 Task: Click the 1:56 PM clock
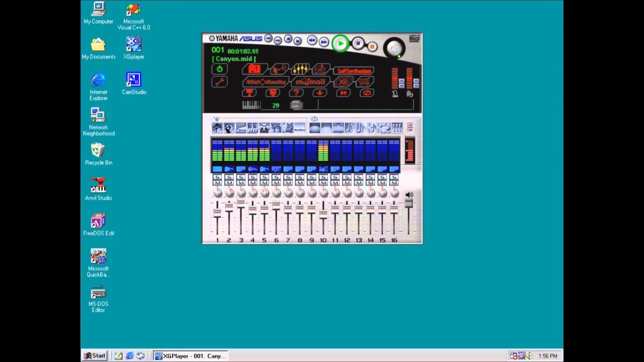click(x=547, y=356)
